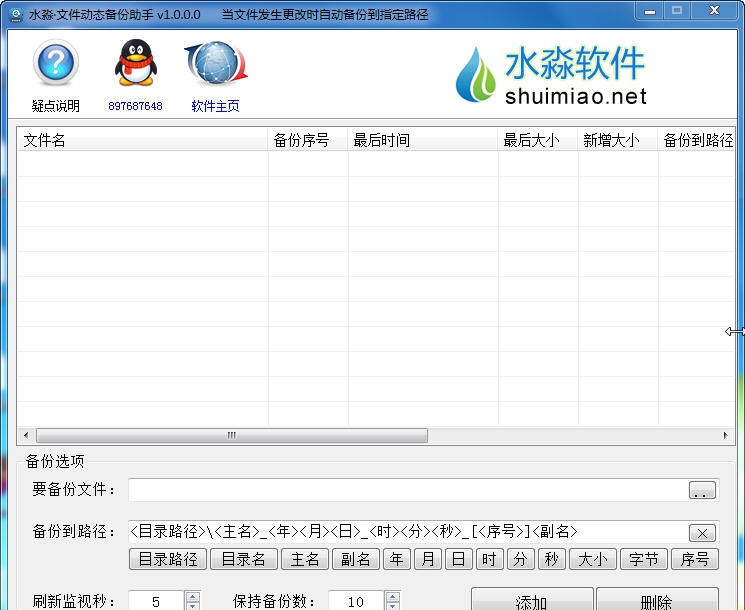Open the 疑点说明 help icon
Screen dimensions: 745x610
tap(56, 63)
